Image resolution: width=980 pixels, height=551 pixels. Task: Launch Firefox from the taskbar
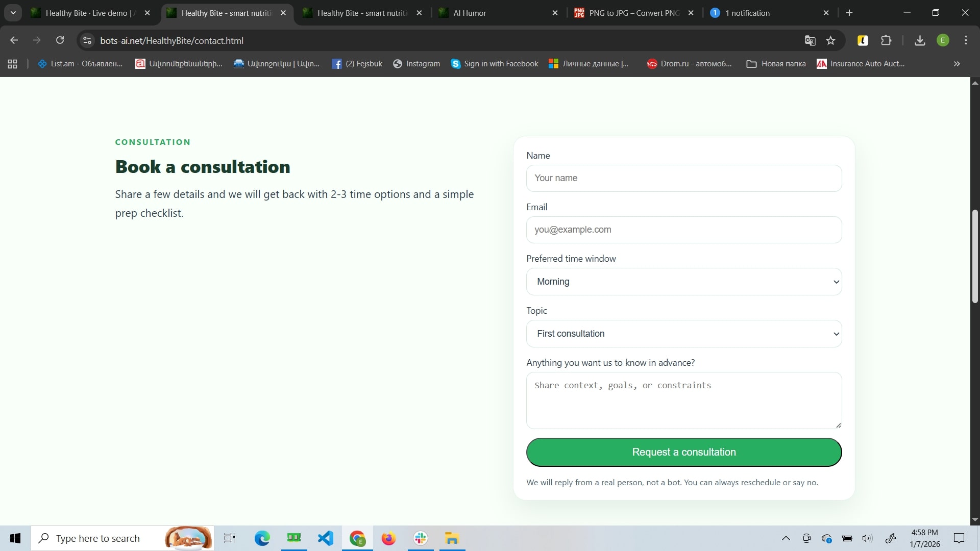(x=388, y=538)
